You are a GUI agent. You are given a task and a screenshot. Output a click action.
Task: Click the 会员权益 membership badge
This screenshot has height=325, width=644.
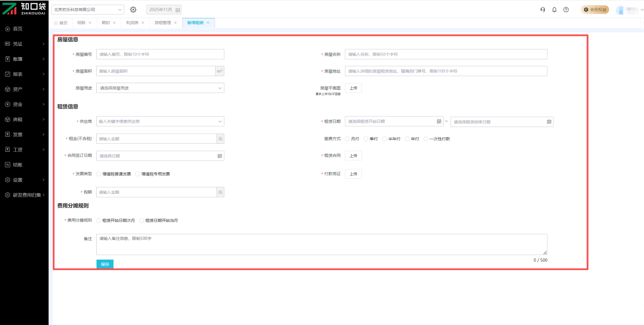click(595, 10)
